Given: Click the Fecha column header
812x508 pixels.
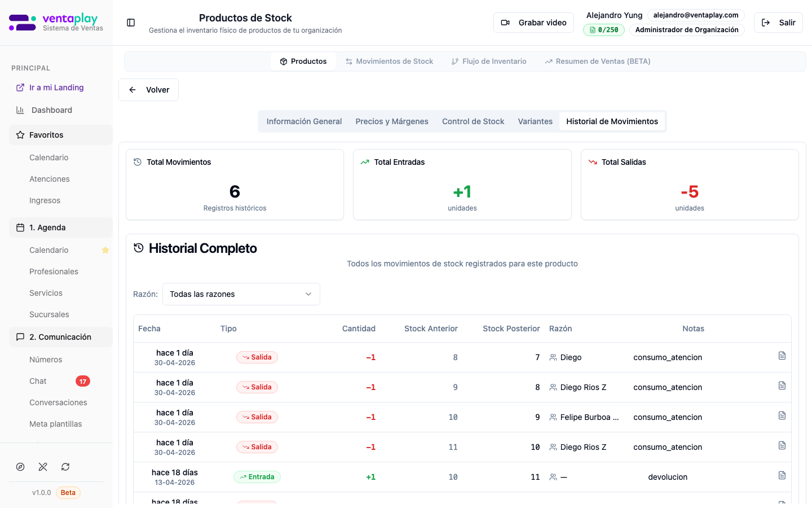Looking at the screenshot, I should [149, 329].
